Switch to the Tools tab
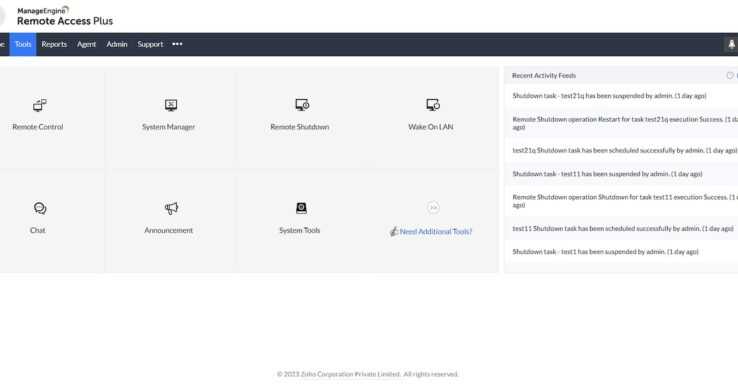This screenshot has width=738, height=386. pyautogui.click(x=23, y=44)
